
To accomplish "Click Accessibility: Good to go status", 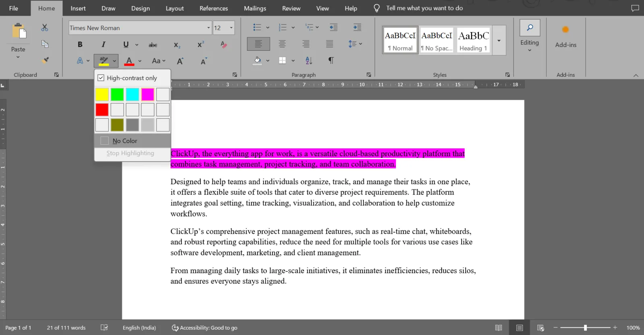I will click(x=204, y=328).
